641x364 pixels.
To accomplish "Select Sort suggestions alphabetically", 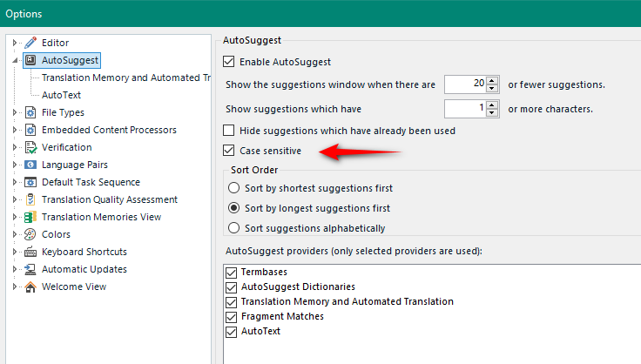I will click(x=233, y=228).
